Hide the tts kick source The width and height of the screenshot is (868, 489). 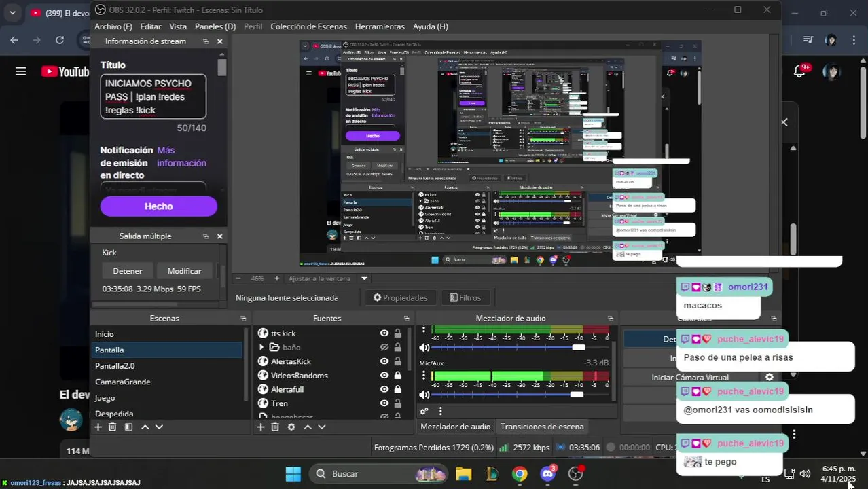384,333
